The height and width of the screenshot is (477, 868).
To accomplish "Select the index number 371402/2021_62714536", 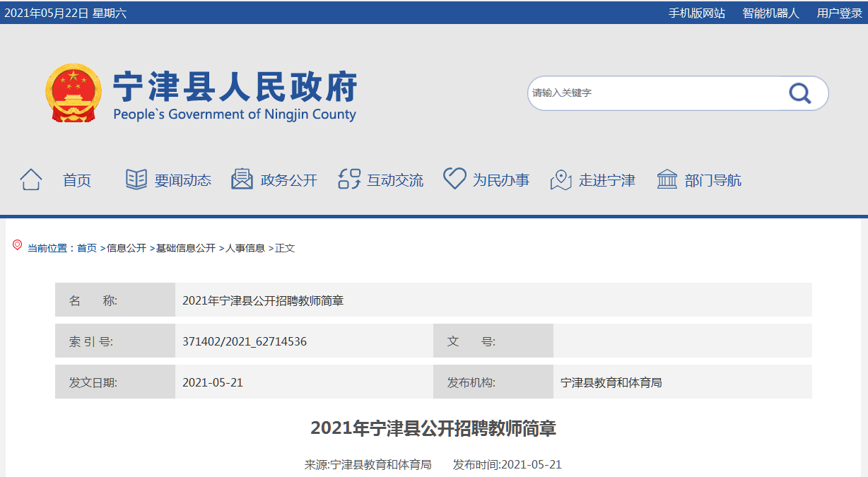I will click(x=245, y=341).
